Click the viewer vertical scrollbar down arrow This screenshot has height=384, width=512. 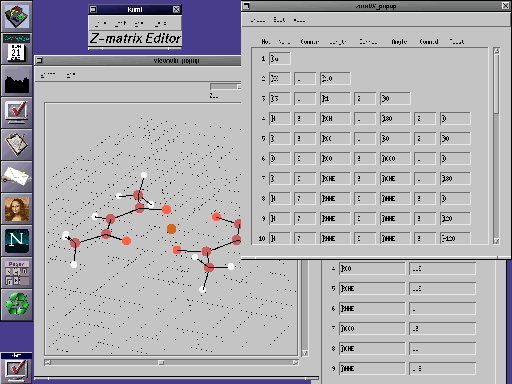point(305,353)
